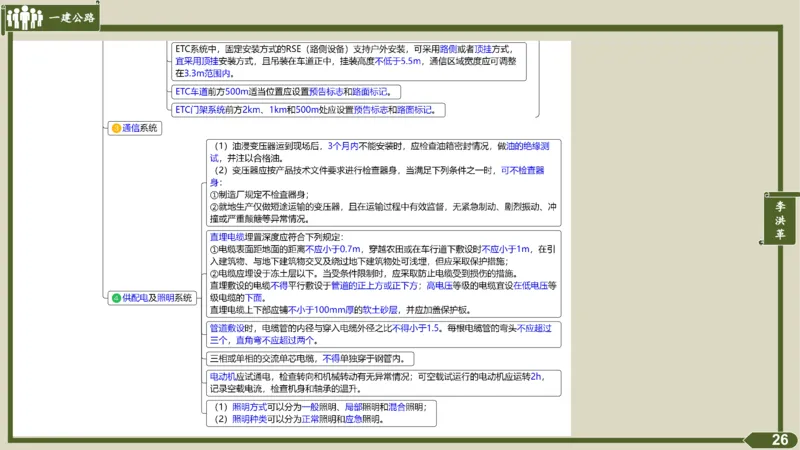
Task: Select the 电动机应试通电 text box
Action: coord(384,383)
